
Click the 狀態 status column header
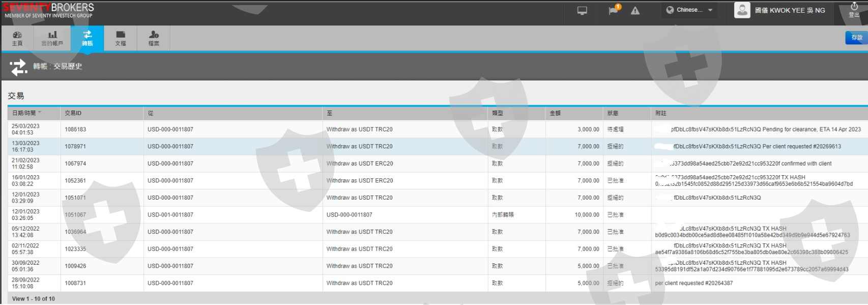pyautogui.click(x=613, y=113)
